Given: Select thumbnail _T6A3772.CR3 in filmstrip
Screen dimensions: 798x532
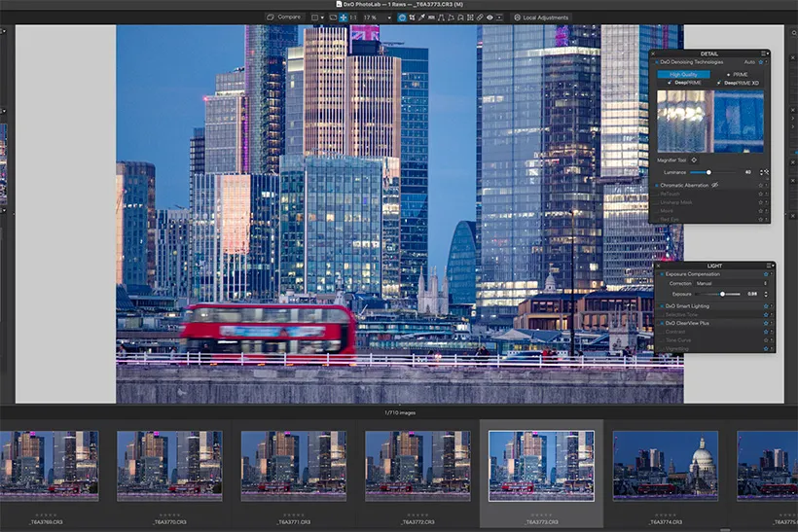Looking at the screenshot, I should tap(417, 467).
